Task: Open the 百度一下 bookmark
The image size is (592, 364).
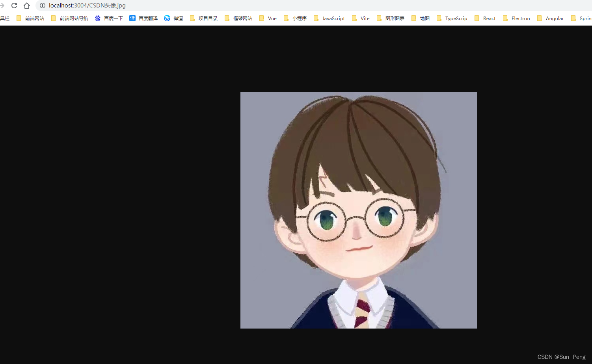Action: 109,18
